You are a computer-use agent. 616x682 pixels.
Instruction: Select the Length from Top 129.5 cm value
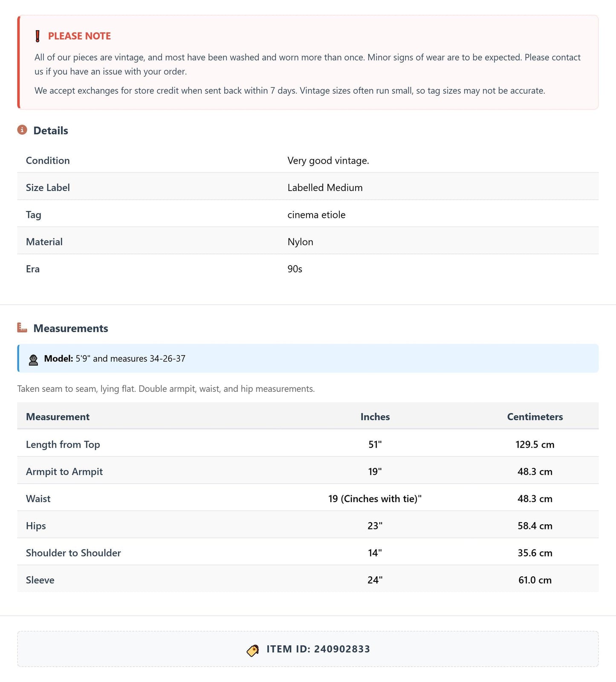535,445
